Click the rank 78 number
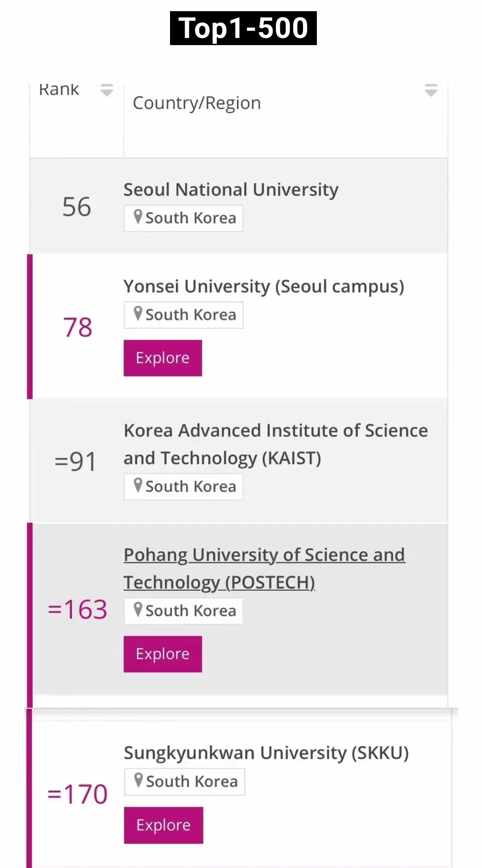 click(78, 327)
